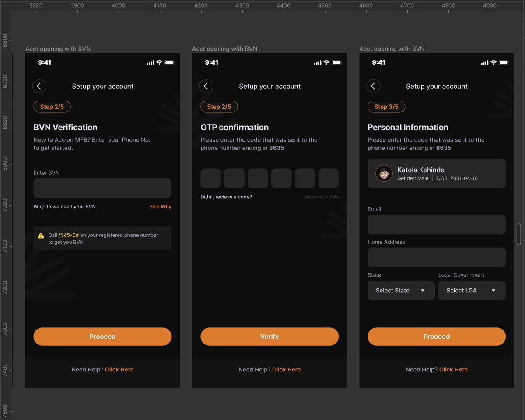Click Click Here link under OTP confirmation
Image resolution: width=525 pixels, height=420 pixels.
point(287,370)
